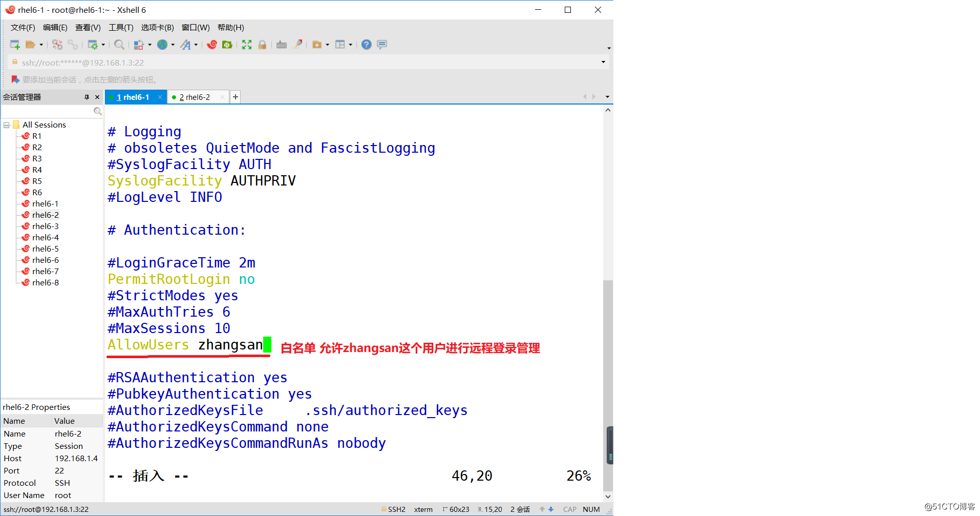The width and height of the screenshot is (980, 516).
Task: Click the Layout panes toolbar icon
Action: point(340,45)
